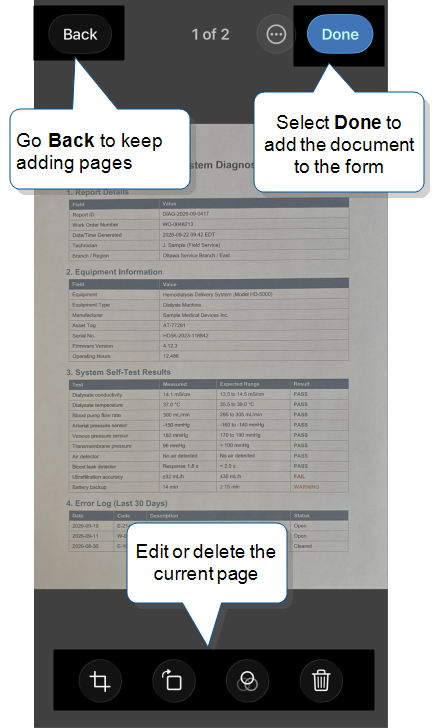Image resolution: width=440 pixels, height=728 pixels.
Task: Click 'Sample Medical Devices Inc.' manufacturer value
Action: click(195, 315)
